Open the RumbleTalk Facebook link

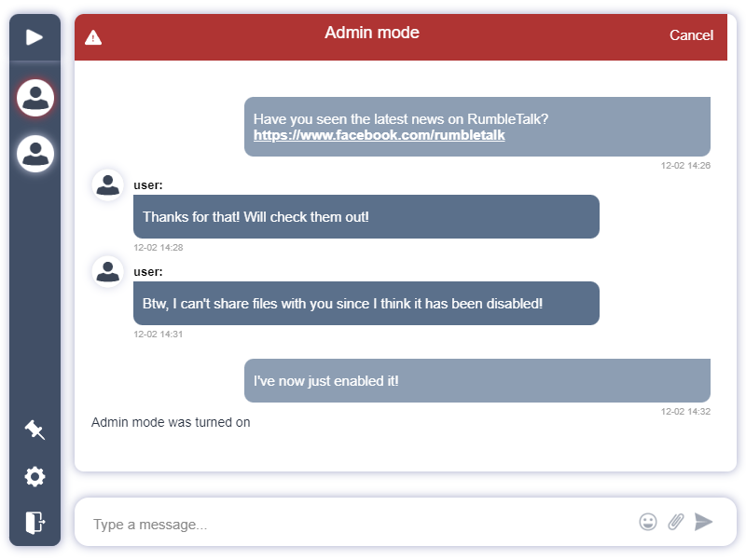tap(378, 134)
